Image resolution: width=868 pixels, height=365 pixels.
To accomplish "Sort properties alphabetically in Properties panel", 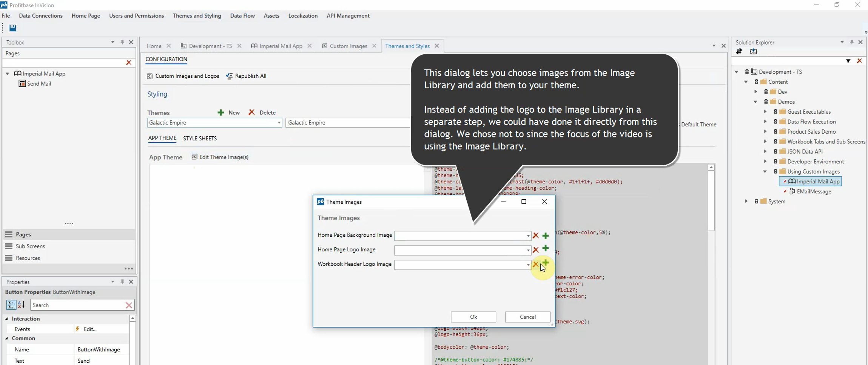I will point(21,305).
